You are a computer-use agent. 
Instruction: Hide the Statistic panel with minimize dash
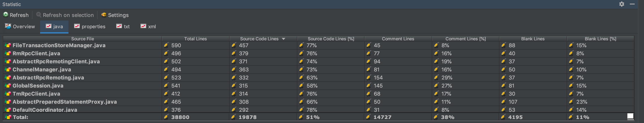tap(632, 4)
